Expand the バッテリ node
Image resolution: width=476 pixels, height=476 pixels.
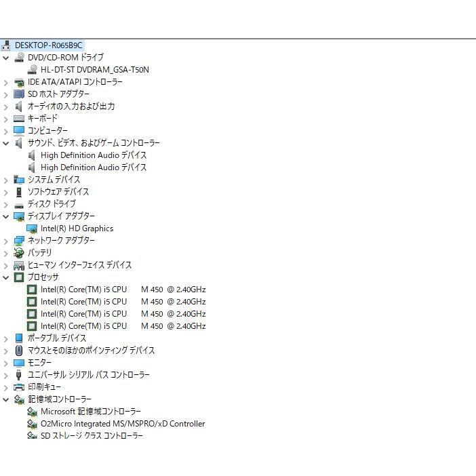6,253
